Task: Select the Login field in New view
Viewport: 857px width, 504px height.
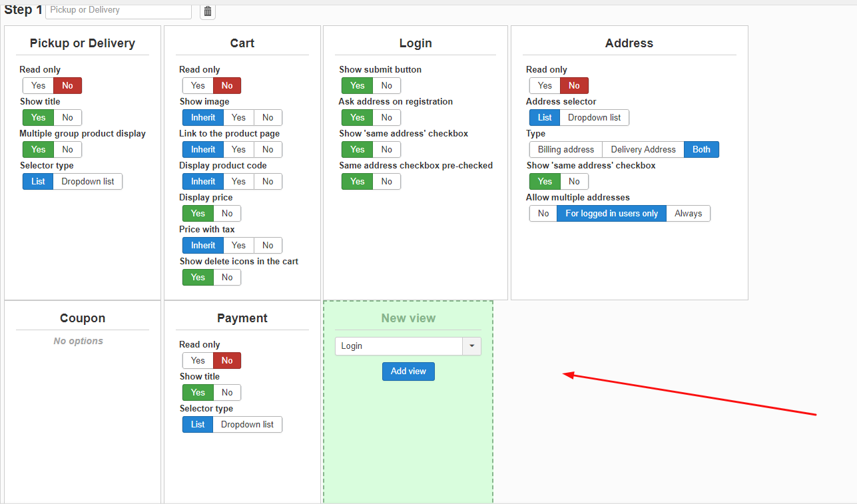Action: (x=399, y=346)
